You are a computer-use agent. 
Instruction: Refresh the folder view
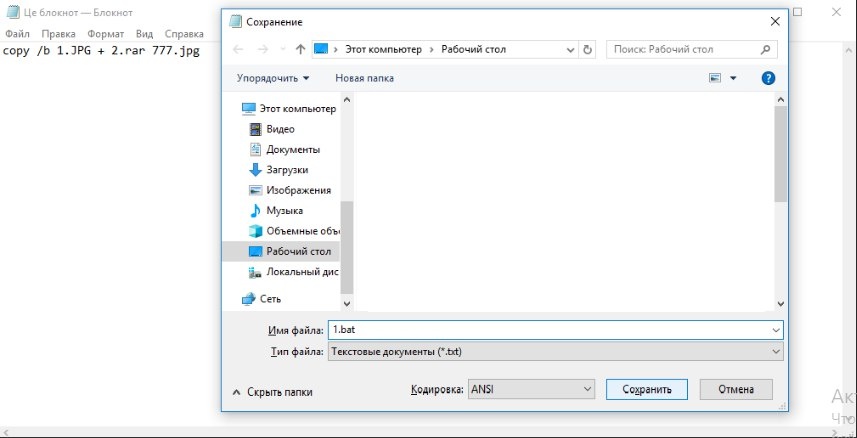point(588,49)
